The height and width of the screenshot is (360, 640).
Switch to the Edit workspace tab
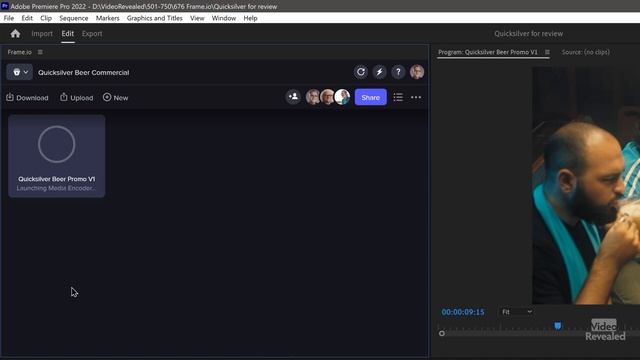pyautogui.click(x=68, y=33)
